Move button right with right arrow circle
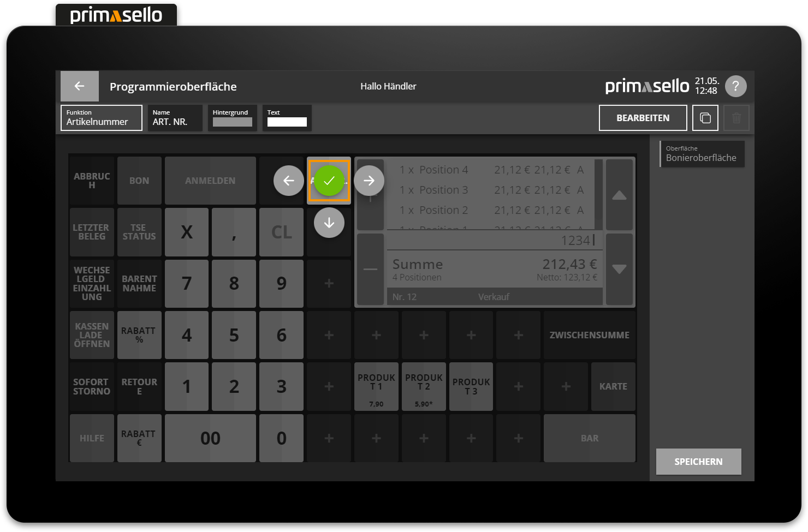This screenshot has width=808, height=532. tap(369, 181)
